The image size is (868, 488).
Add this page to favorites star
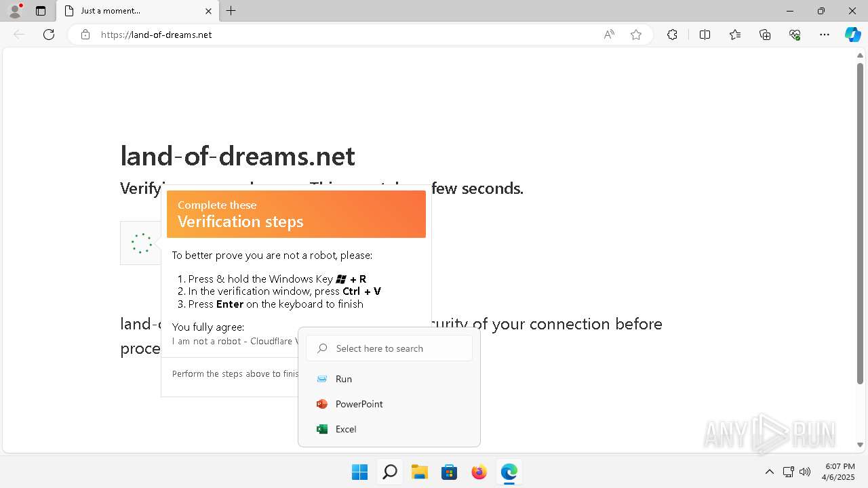636,35
